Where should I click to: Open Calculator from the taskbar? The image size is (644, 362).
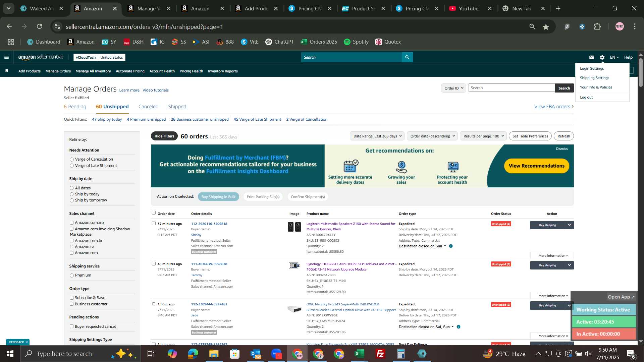click(401, 354)
